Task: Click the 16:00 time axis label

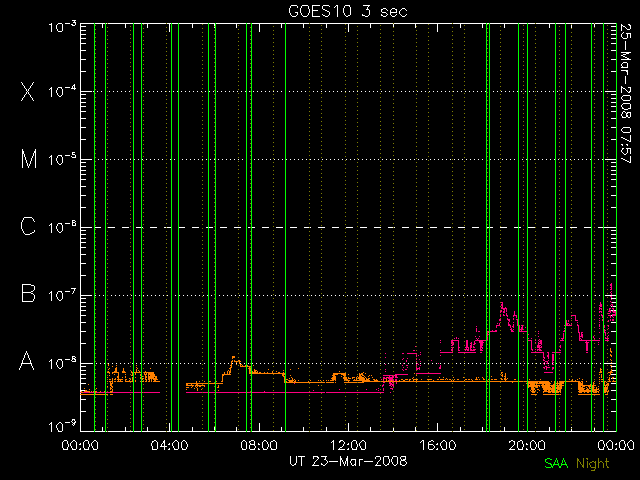Action: 438,445
